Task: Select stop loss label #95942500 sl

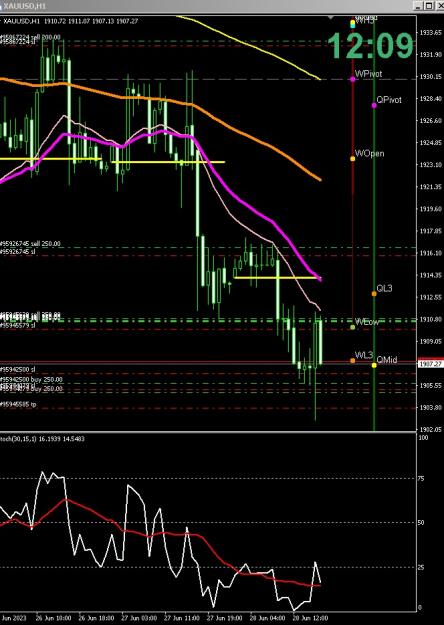Action: [x=18, y=369]
